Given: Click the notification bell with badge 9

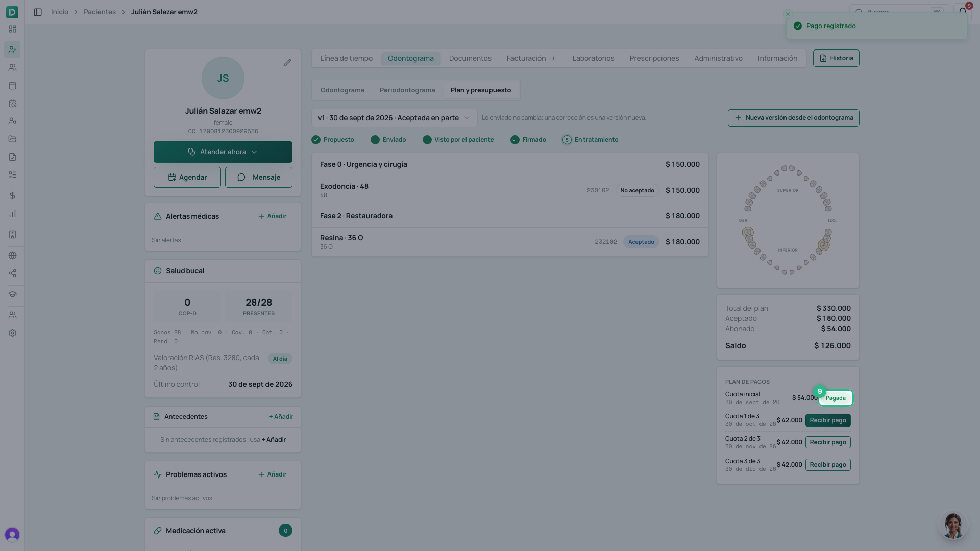Looking at the screenshot, I should click(963, 11).
